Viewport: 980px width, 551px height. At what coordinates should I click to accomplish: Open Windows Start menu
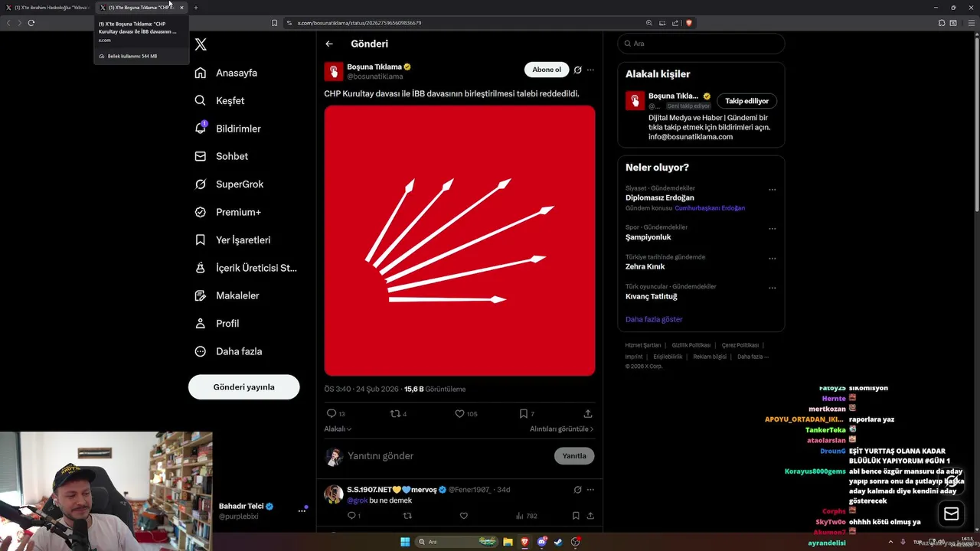(x=405, y=542)
